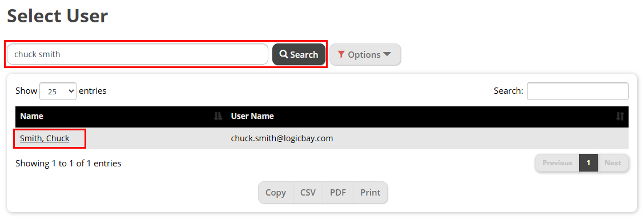The height and width of the screenshot is (219, 644).
Task: Print the user results table
Action: point(371,193)
